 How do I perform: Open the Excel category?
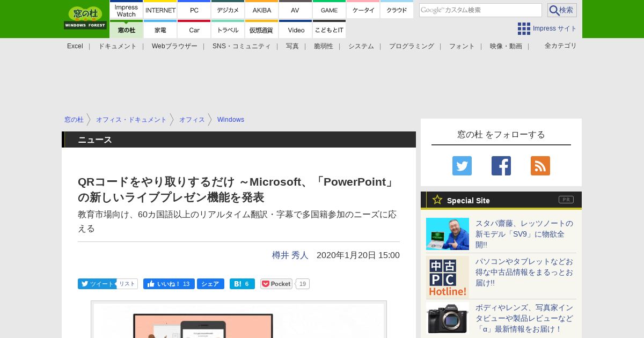click(75, 46)
